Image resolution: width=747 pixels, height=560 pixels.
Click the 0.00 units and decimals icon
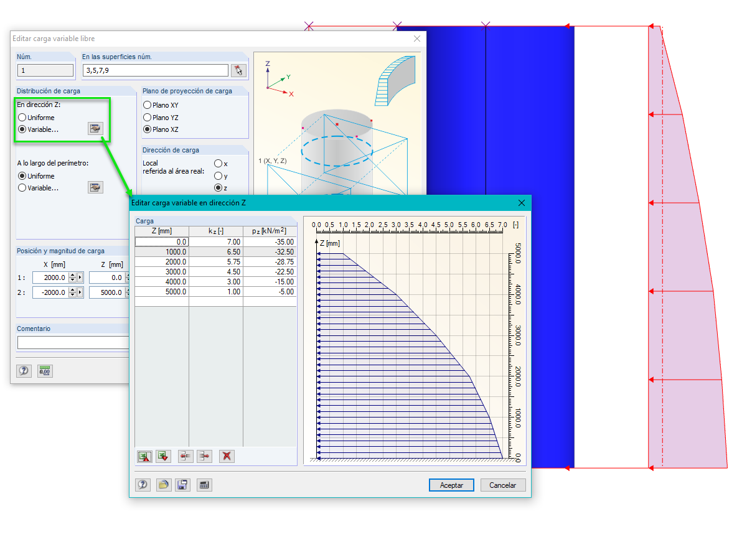coord(45,371)
